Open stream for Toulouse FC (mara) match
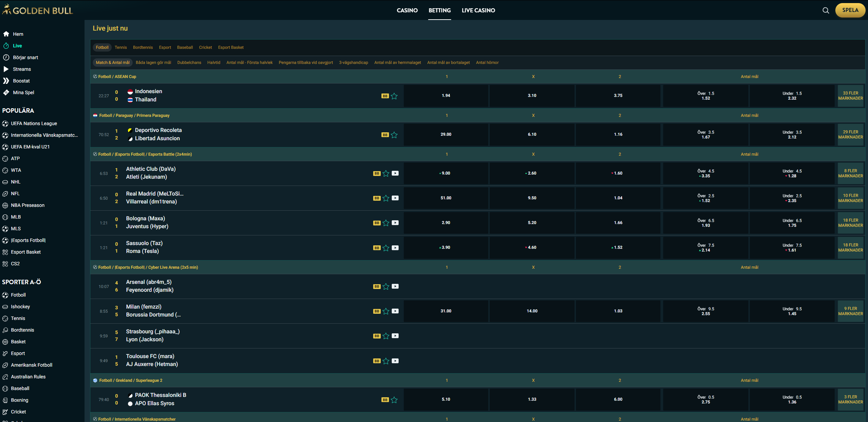 [395, 361]
